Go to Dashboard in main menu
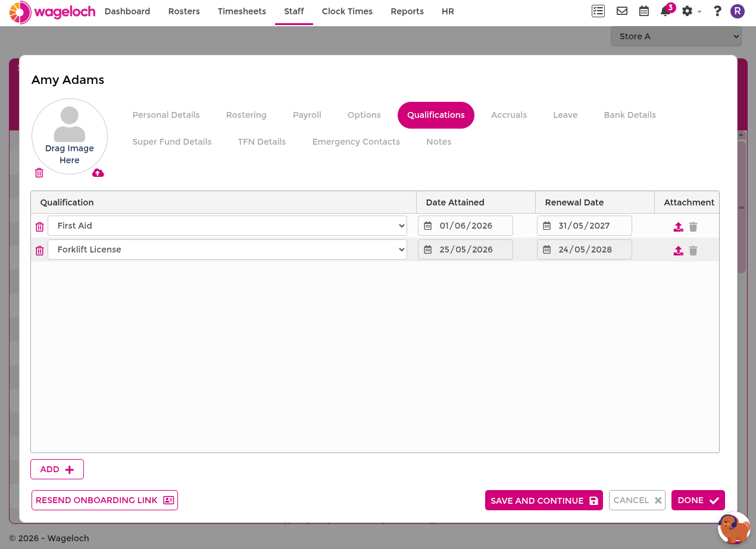The width and height of the screenshot is (756, 549). (127, 11)
